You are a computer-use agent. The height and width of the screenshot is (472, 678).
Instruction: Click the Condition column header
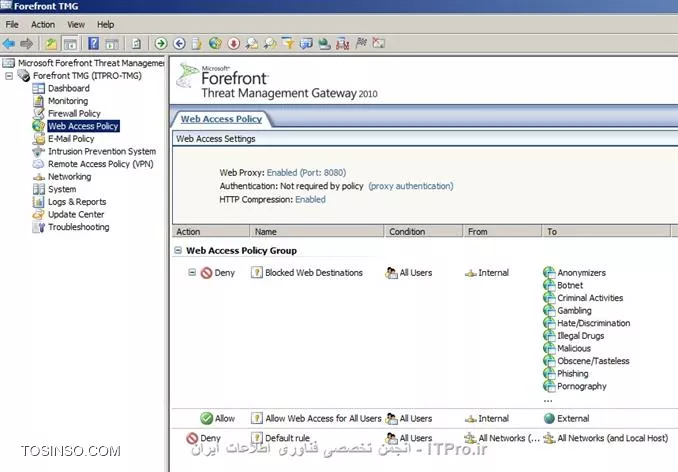coord(423,232)
